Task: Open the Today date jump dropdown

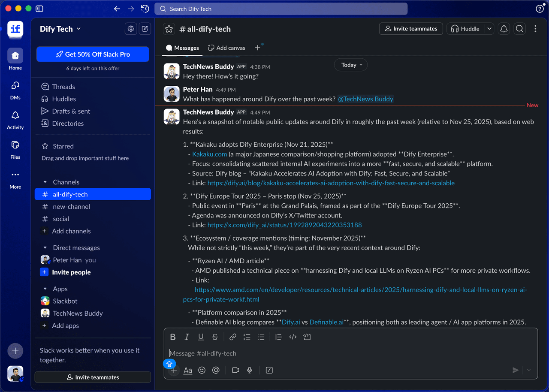Action: 351,65
